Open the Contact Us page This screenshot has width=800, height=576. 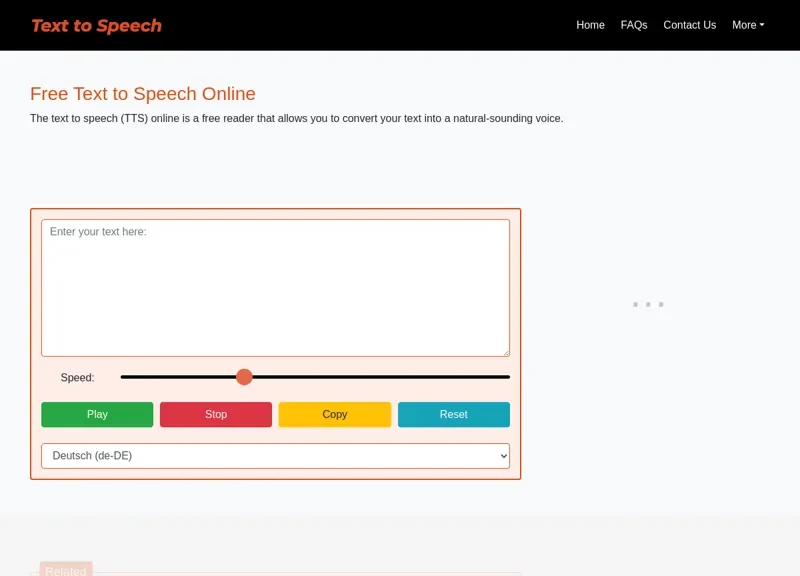click(x=689, y=25)
